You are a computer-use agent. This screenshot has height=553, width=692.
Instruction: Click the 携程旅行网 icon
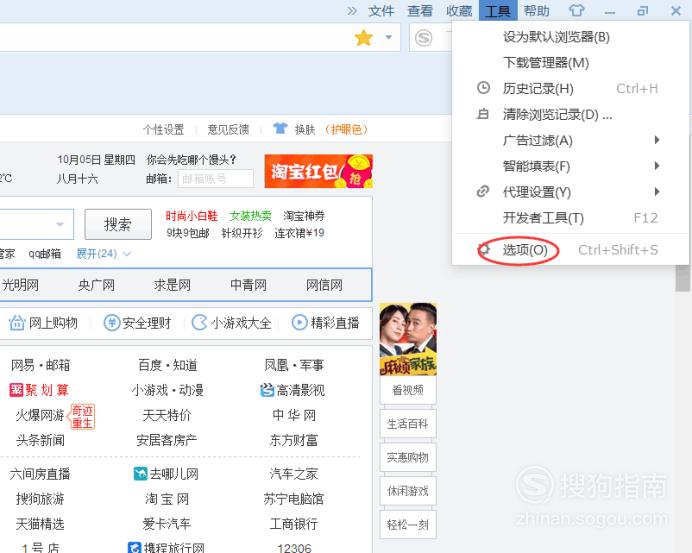coord(134,548)
